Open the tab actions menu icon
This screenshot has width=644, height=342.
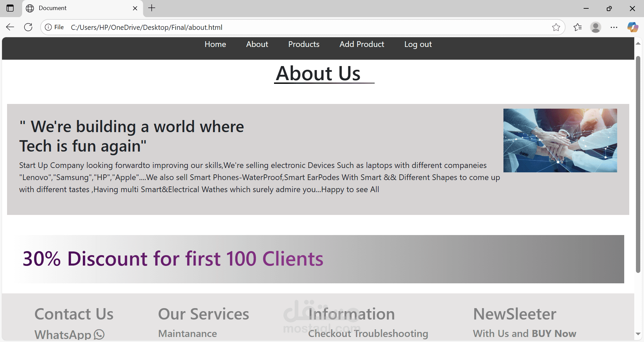click(10, 8)
